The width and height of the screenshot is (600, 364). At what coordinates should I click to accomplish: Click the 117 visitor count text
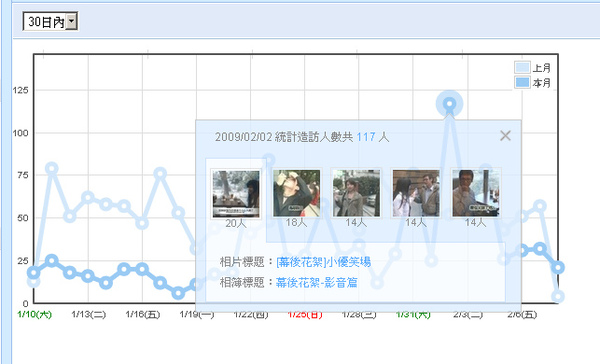pos(366,137)
